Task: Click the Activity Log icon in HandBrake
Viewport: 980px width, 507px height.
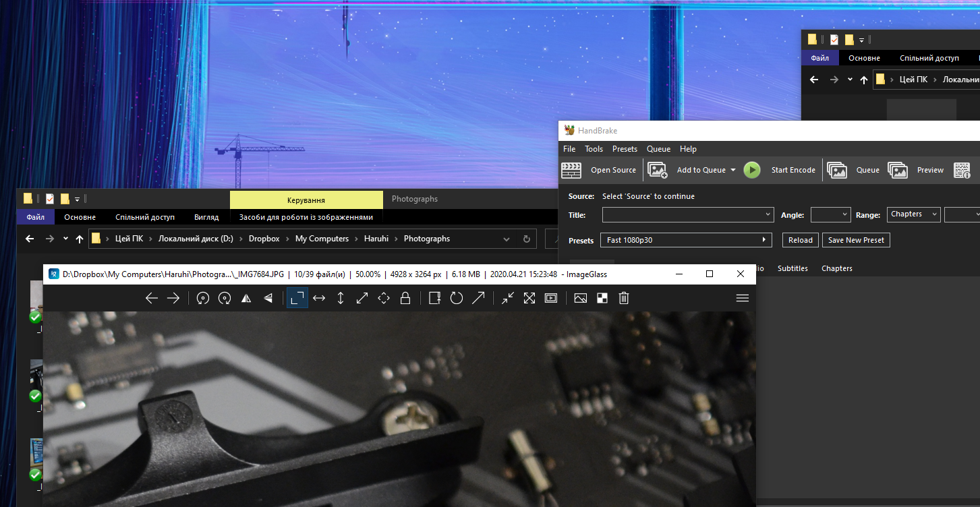Action: pyautogui.click(x=962, y=170)
